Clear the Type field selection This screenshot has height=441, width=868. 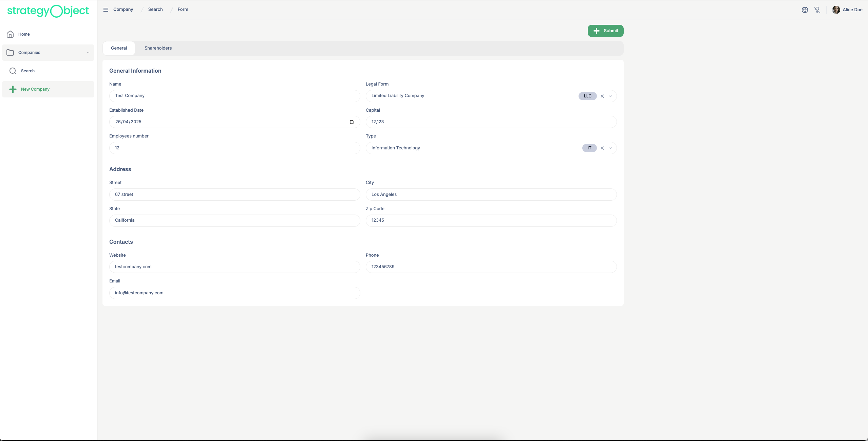pyautogui.click(x=602, y=148)
